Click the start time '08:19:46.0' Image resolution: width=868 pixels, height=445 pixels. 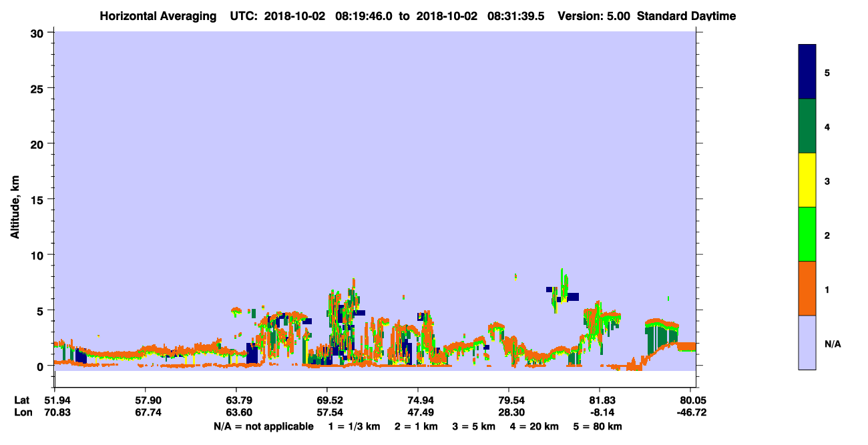pos(363,15)
